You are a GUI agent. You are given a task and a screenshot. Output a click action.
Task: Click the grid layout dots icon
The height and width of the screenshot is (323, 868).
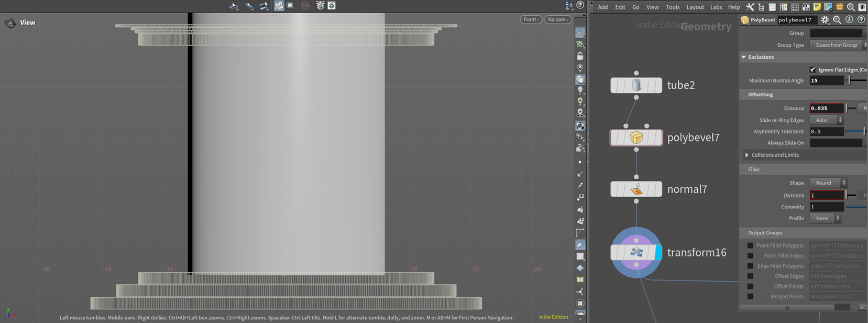pyautogui.click(x=795, y=7)
